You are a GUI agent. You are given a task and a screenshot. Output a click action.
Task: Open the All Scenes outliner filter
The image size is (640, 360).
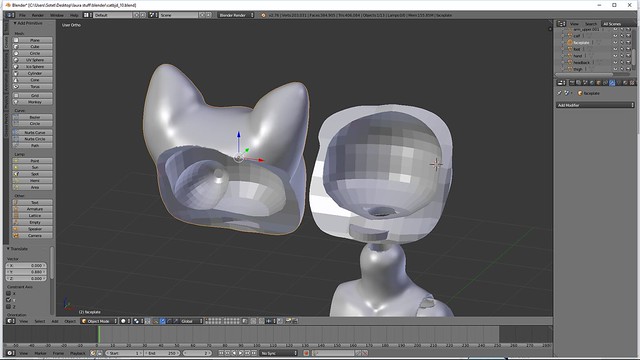coord(618,24)
